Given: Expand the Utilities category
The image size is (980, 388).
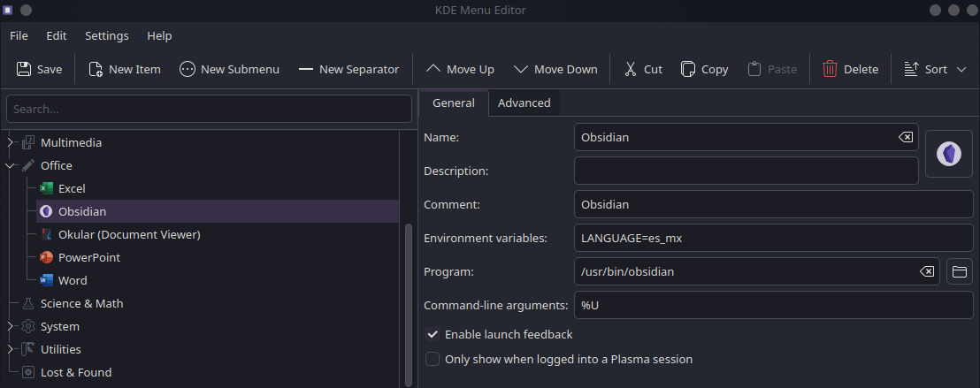Looking at the screenshot, I should coord(10,349).
